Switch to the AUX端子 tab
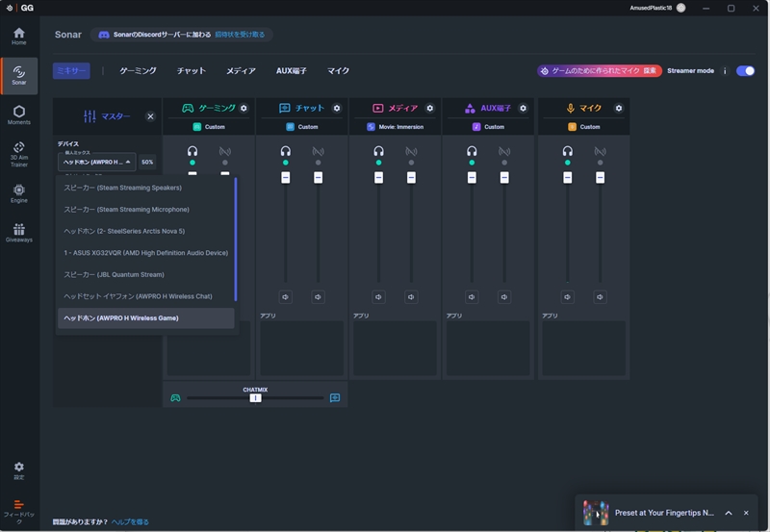 [292, 70]
